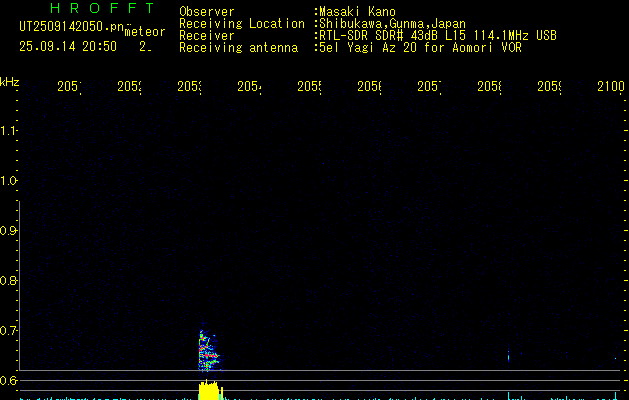Click the large colored meteor echo in spectrogram
This screenshot has height=400, width=629.
(208, 349)
